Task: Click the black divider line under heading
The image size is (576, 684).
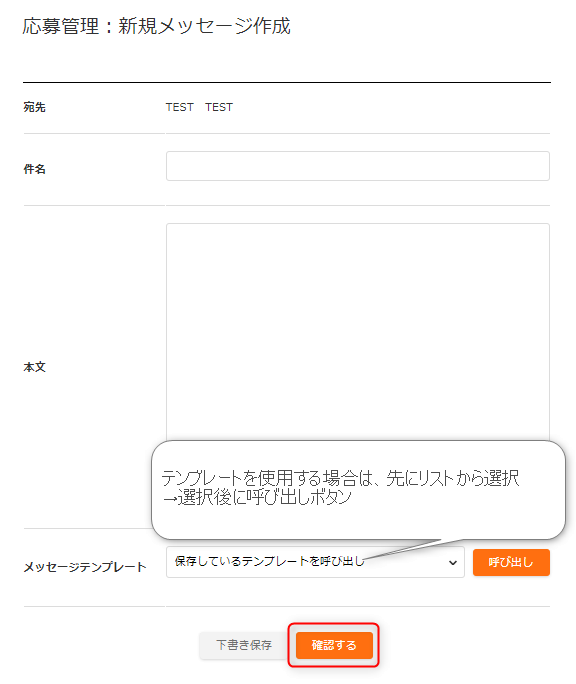Action: click(x=287, y=82)
